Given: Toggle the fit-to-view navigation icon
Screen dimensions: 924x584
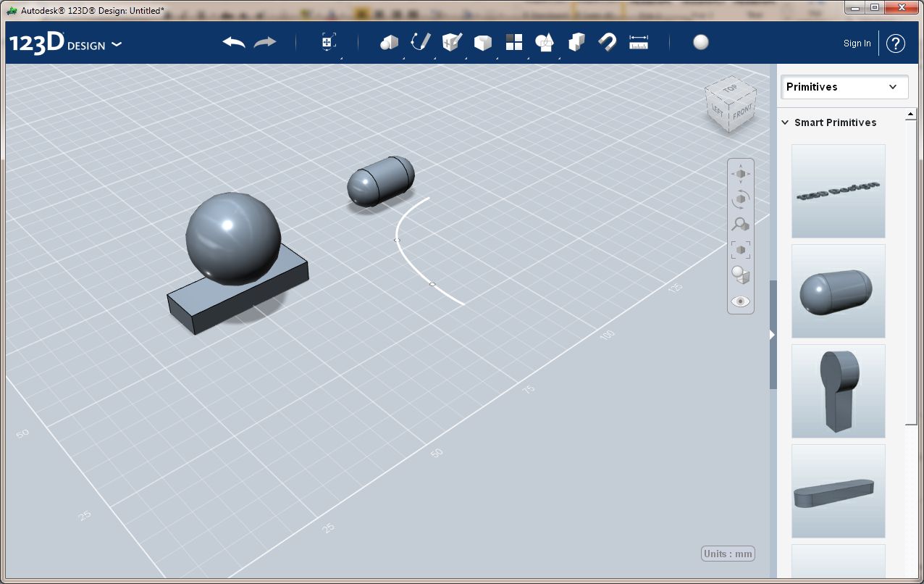Looking at the screenshot, I should coord(740,250).
